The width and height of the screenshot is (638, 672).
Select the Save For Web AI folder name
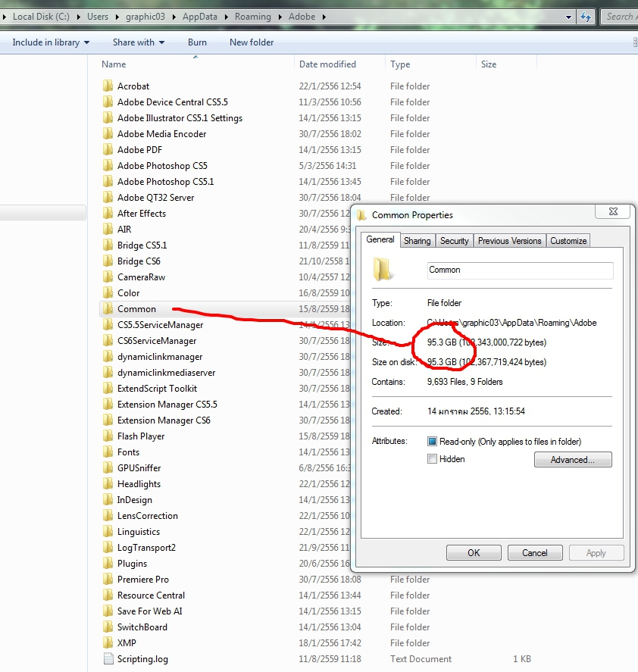coord(149,611)
